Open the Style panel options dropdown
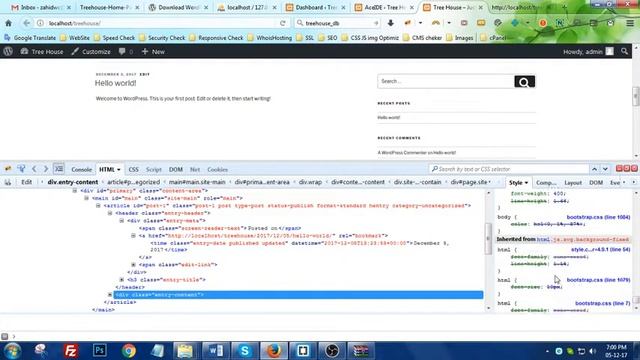The image size is (640, 360). coord(527,182)
